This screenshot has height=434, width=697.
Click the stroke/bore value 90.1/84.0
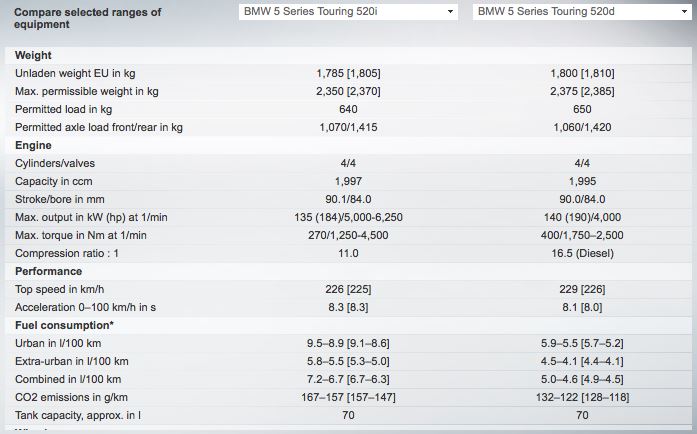point(348,199)
